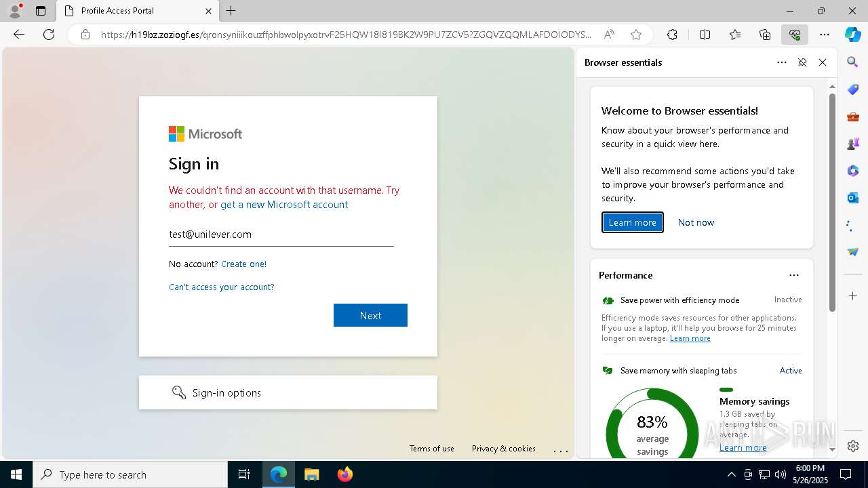Open a new tab with plus button

[231, 11]
